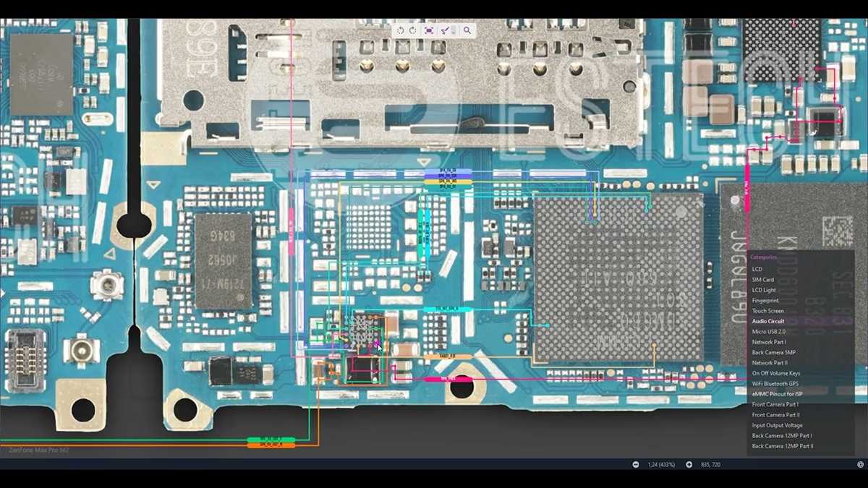The width and height of the screenshot is (868, 488).
Task: Select the Audio Circuit category
Action: (x=768, y=321)
